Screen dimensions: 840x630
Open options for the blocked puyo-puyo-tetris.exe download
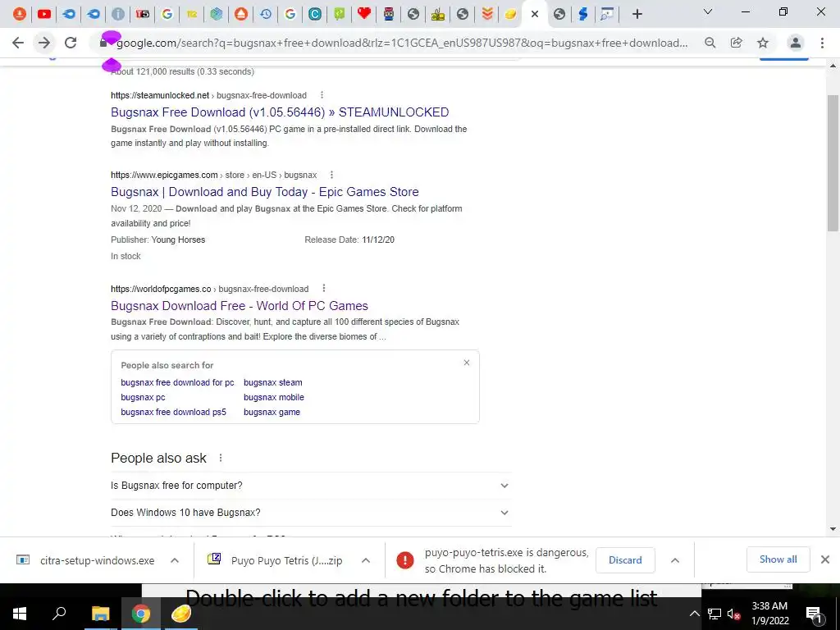click(675, 560)
